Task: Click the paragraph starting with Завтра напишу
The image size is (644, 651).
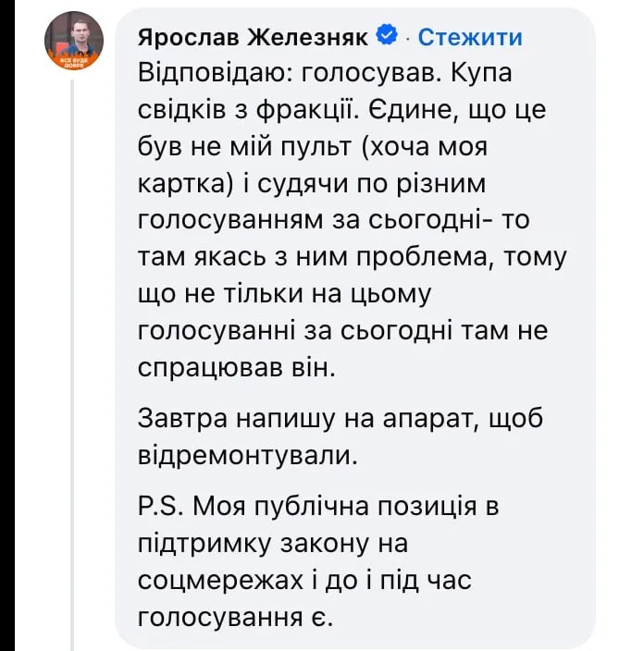Action: [340, 436]
